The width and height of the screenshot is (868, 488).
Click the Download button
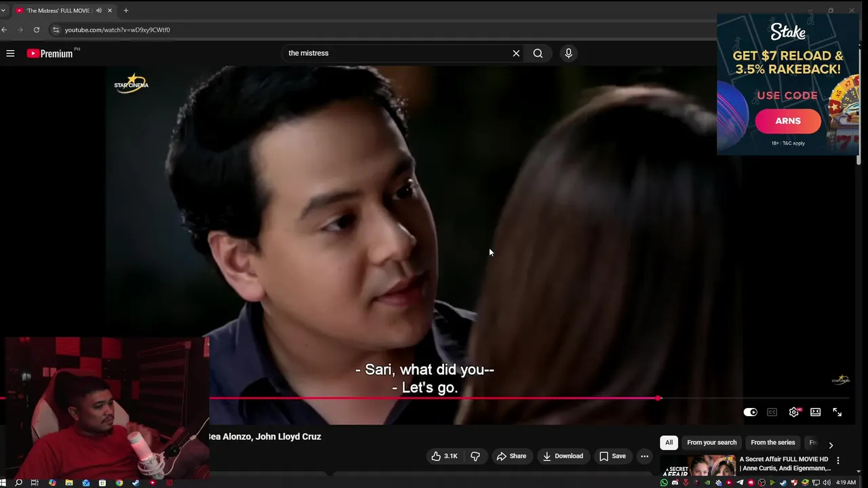pyautogui.click(x=563, y=456)
